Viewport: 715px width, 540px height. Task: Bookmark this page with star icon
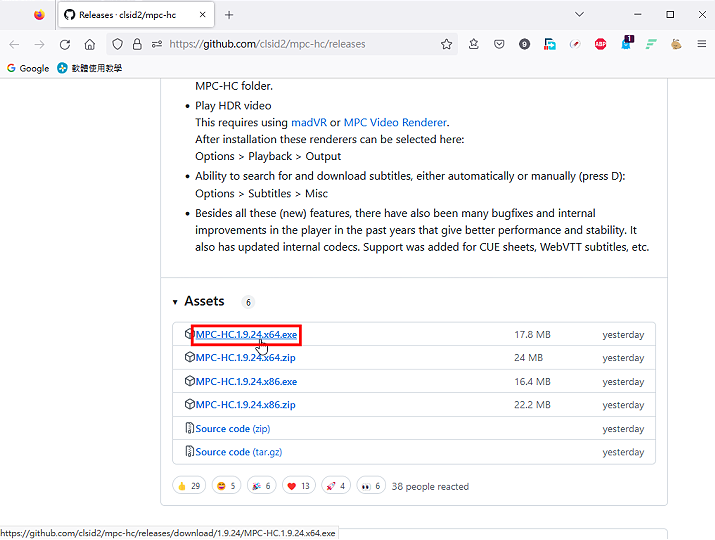point(446,44)
